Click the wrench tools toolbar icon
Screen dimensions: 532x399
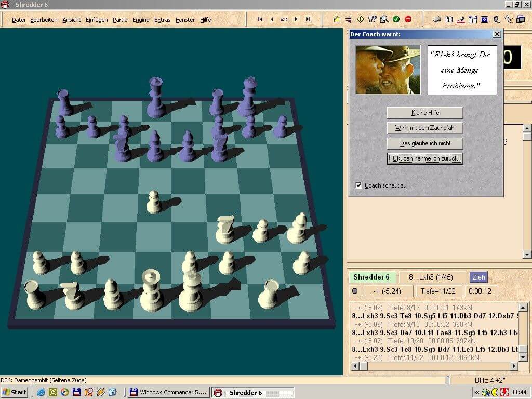point(508,19)
